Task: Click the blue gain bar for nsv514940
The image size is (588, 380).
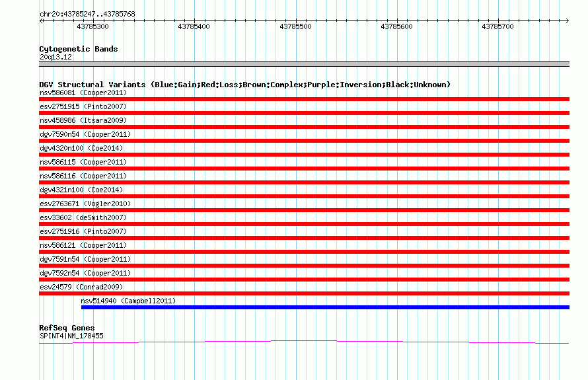Action: tap(325, 307)
